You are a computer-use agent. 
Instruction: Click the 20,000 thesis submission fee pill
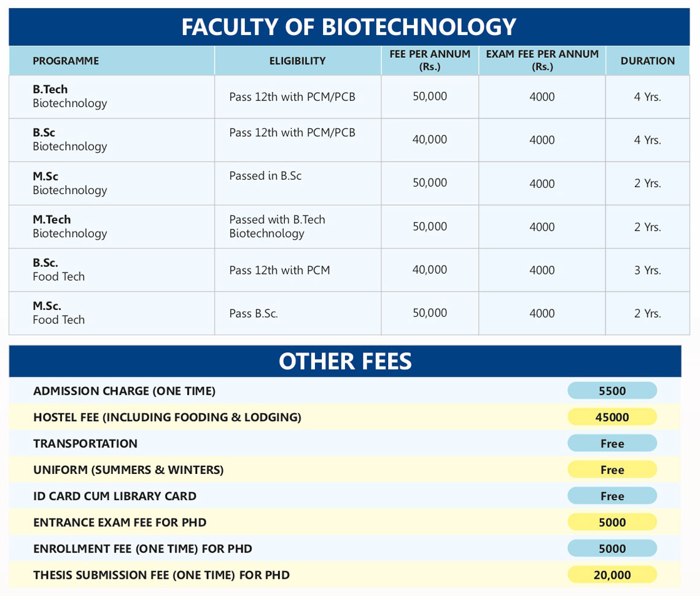[612, 575]
